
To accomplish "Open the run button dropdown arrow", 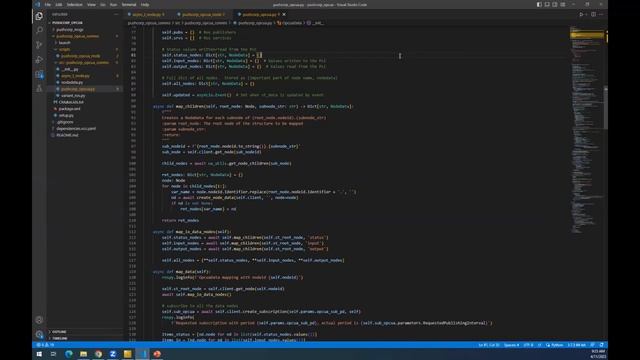I will (587, 14).
